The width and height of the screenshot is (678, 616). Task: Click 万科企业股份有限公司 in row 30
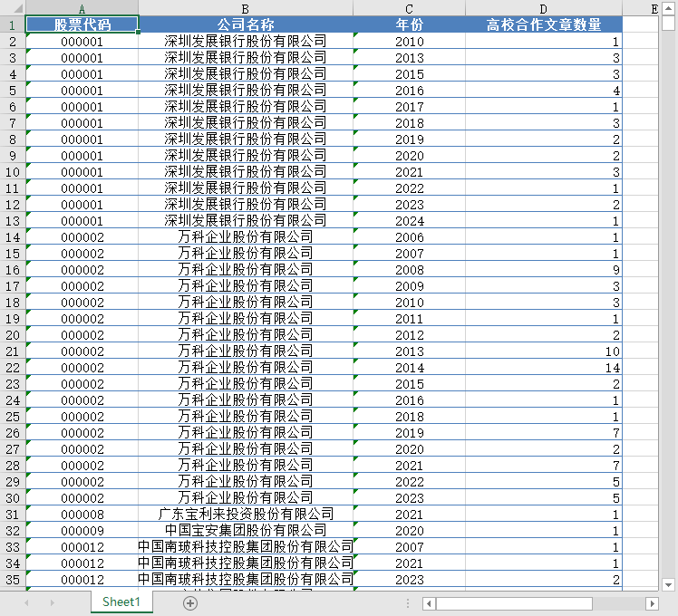pos(245,498)
